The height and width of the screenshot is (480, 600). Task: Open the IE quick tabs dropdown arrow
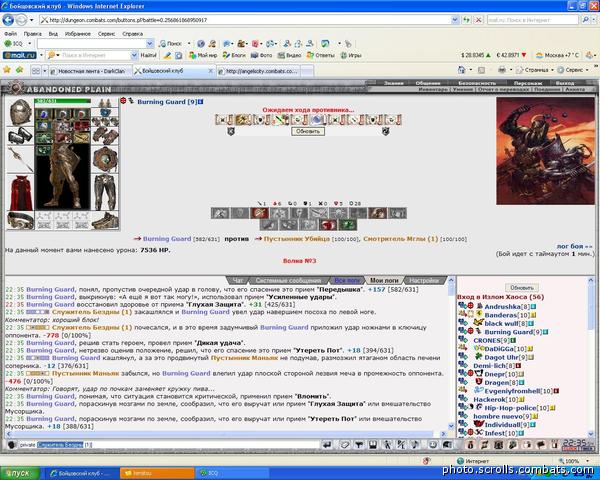44,71
